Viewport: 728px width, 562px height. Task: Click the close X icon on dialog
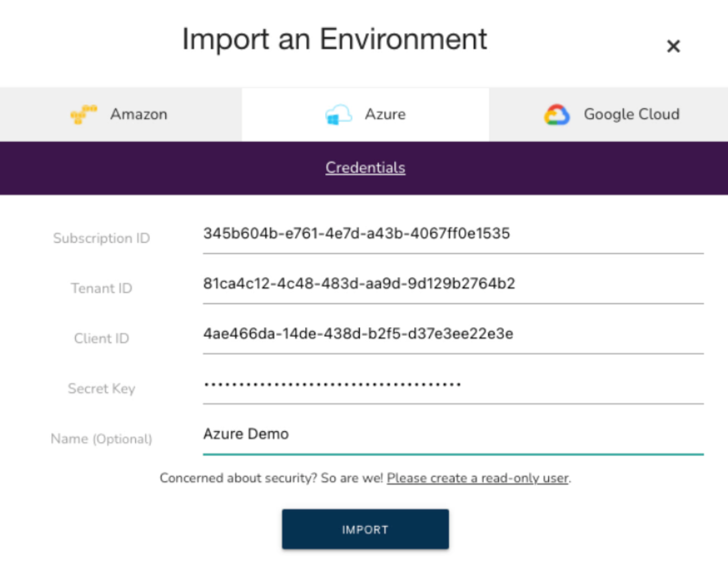(673, 46)
